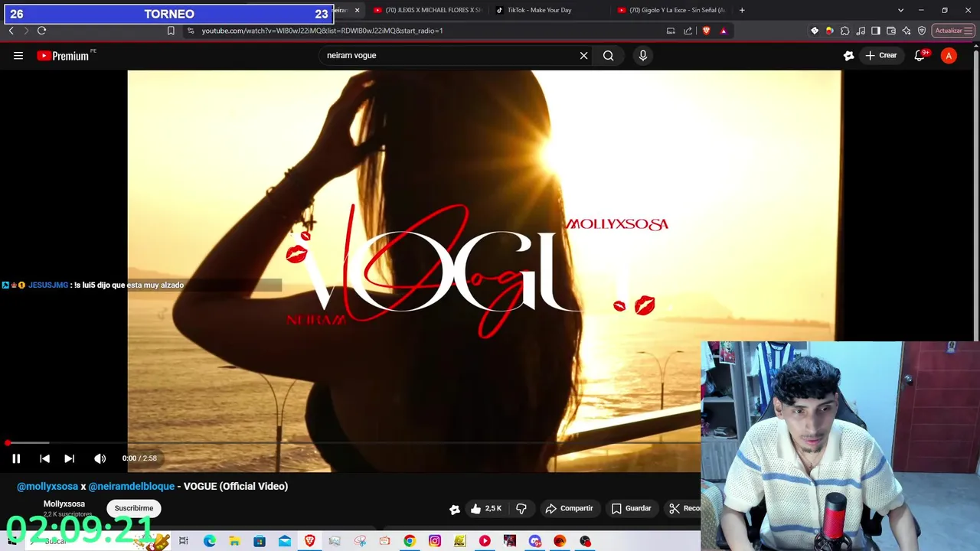Skip to the previous video
The image size is (980, 551).
coord(44,458)
